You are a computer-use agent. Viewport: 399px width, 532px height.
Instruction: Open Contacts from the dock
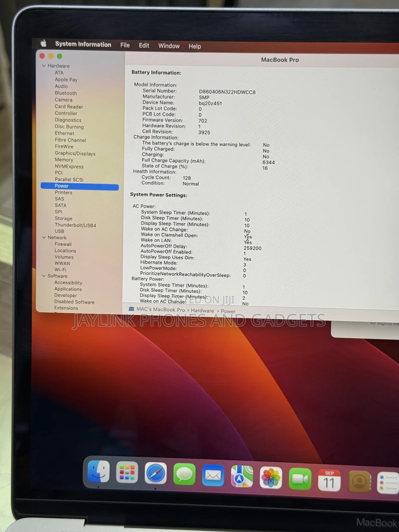coord(359,481)
